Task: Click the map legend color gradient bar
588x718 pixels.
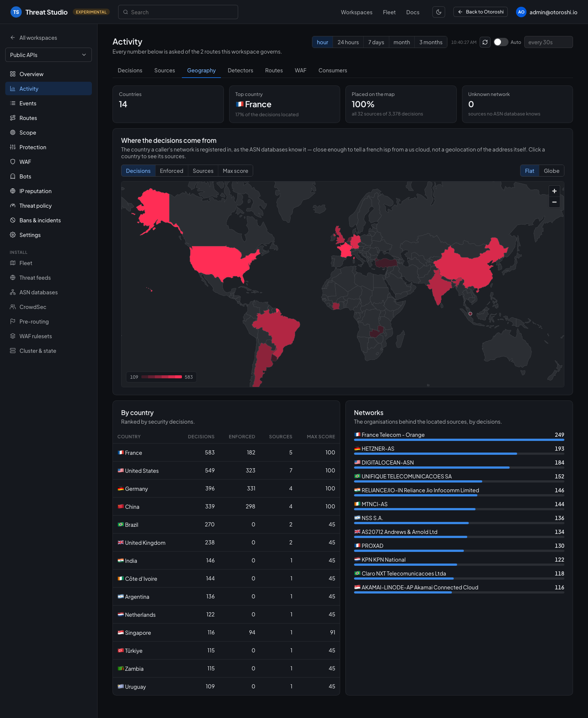Action: (162, 377)
